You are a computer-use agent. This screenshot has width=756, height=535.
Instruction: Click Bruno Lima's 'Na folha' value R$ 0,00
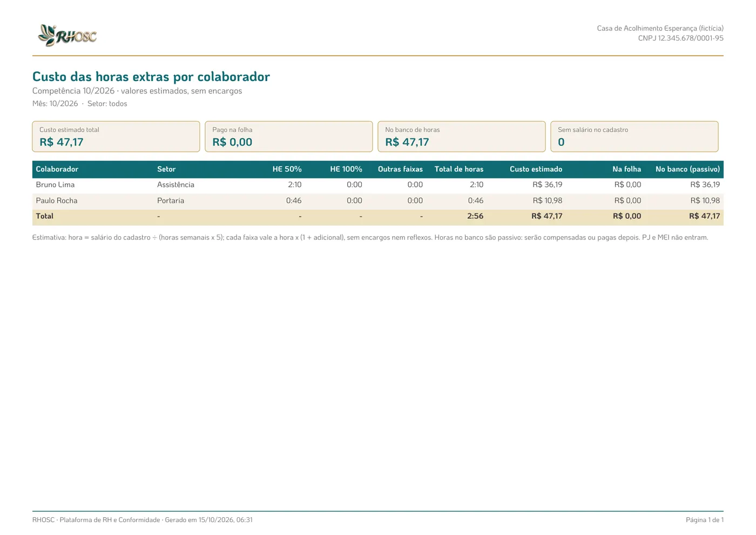point(627,185)
